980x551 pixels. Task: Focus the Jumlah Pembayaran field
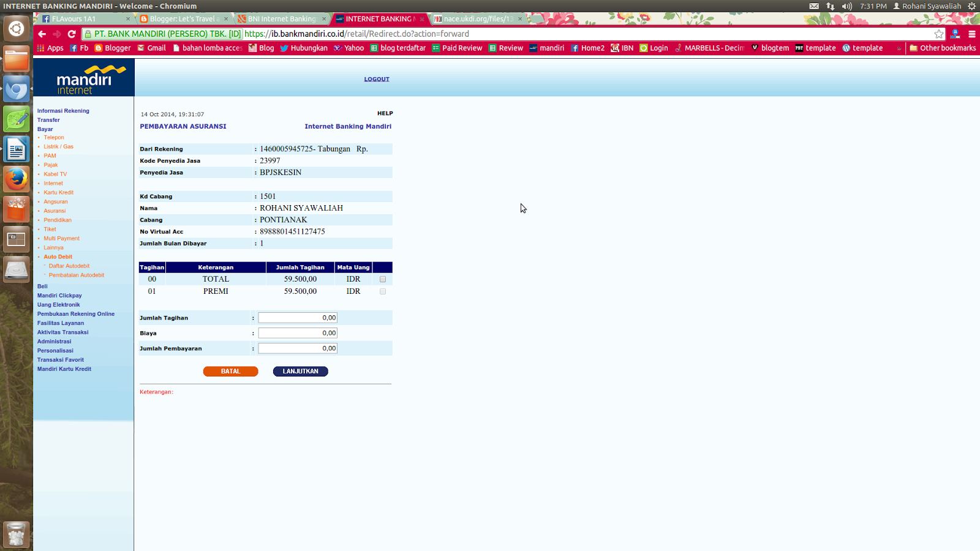(298, 348)
